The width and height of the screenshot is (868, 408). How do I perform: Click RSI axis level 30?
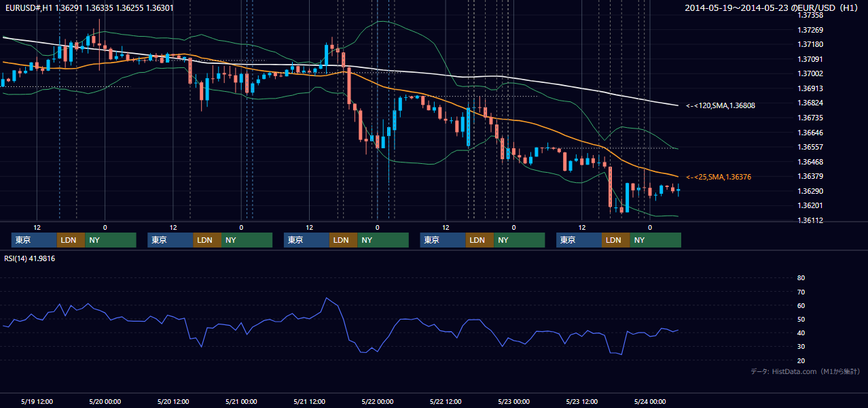pos(801,347)
